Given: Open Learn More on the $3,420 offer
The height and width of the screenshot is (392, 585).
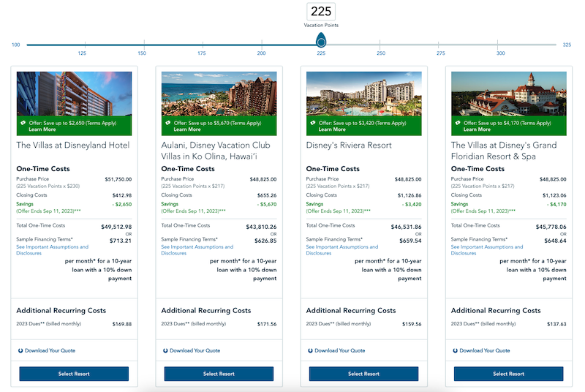Looking at the screenshot, I should (x=332, y=129).
